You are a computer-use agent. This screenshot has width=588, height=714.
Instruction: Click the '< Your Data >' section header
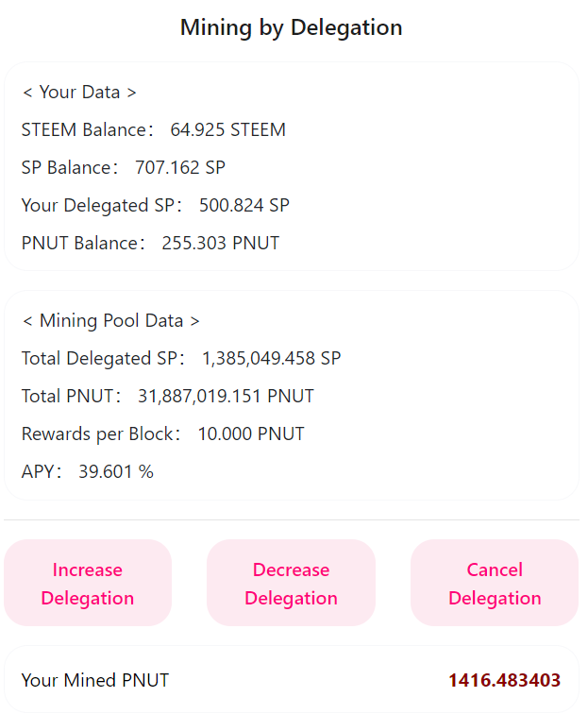[79, 93]
